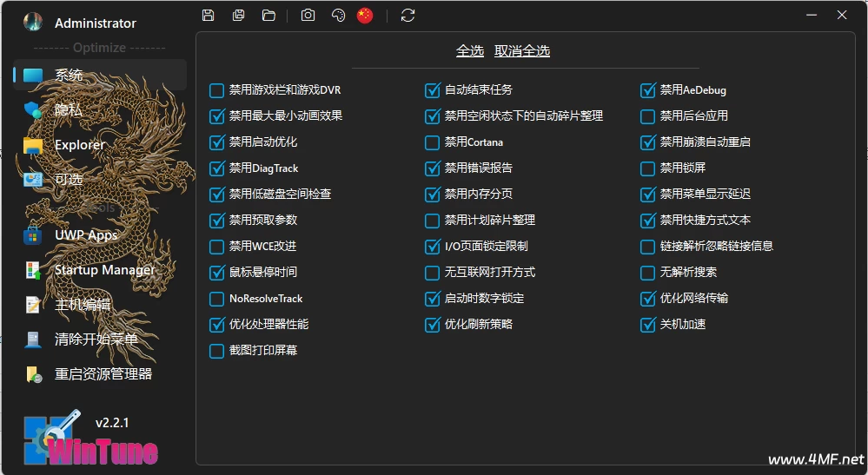Click the camera snapshot icon
The height and width of the screenshot is (475, 868).
(x=308, y=15)
